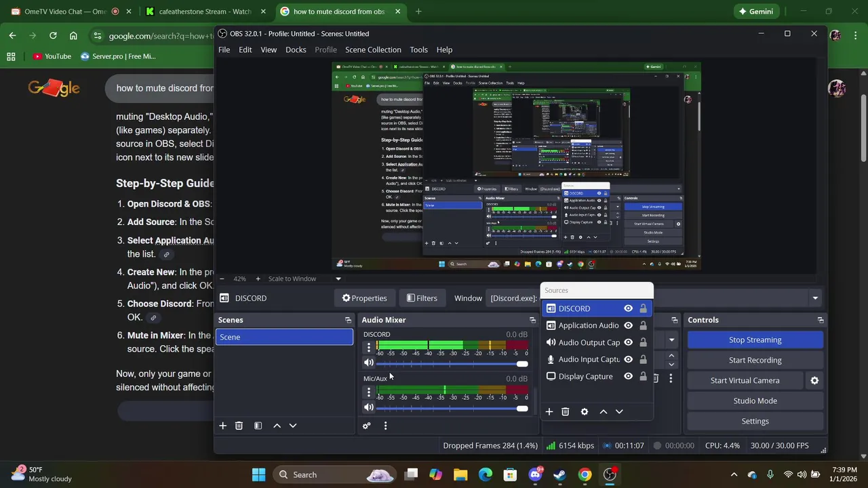The image size is (868, 488).
Task: Zoom in the OBS preview with plus
Action: [258, 279]
